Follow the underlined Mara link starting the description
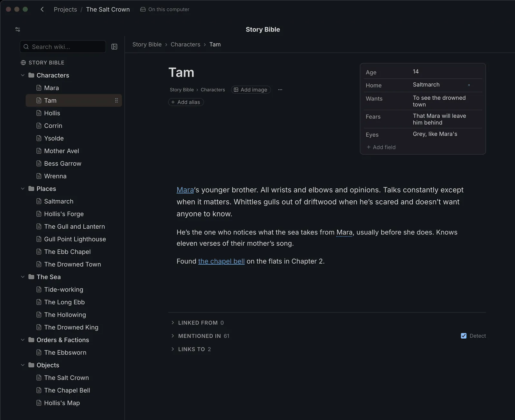The image size is (515, 420). pos(185,190)
